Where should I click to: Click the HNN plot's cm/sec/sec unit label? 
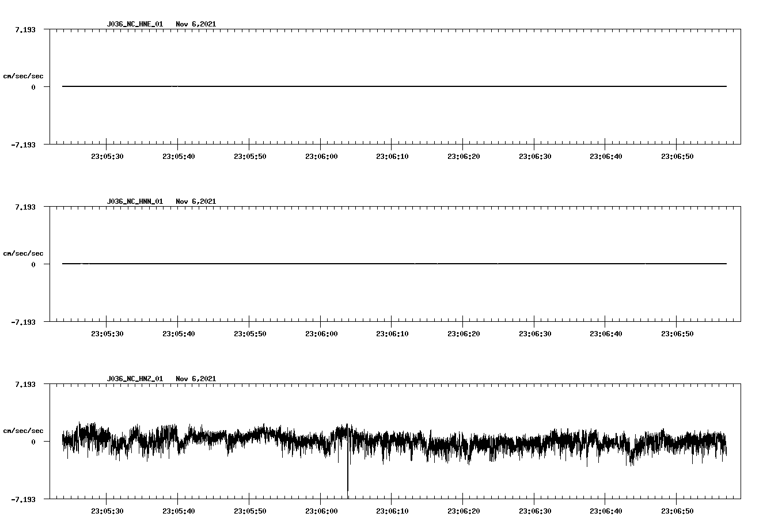point(23,253)
